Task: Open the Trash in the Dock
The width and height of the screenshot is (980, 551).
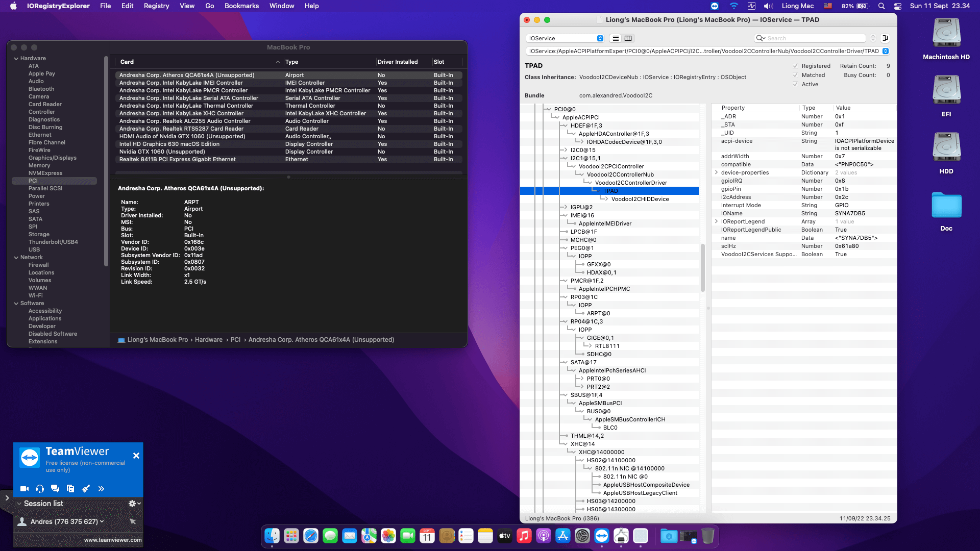Action: tap(708, 536)
